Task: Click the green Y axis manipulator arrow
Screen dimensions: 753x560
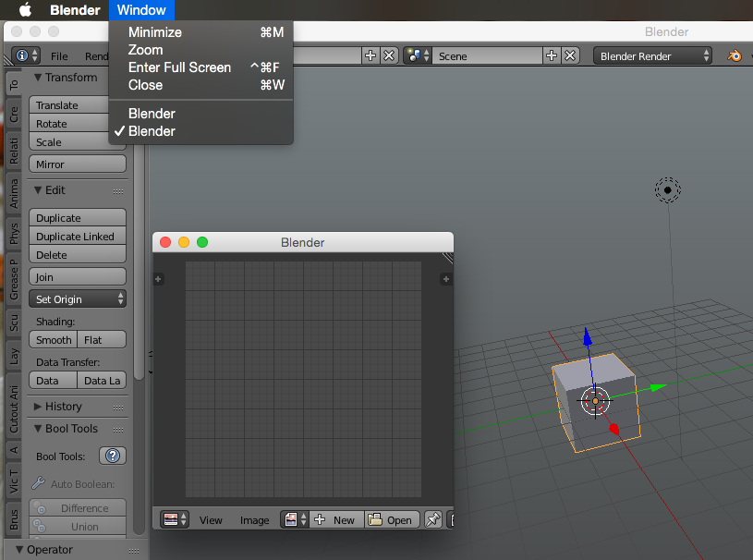Action: point(659,387)
